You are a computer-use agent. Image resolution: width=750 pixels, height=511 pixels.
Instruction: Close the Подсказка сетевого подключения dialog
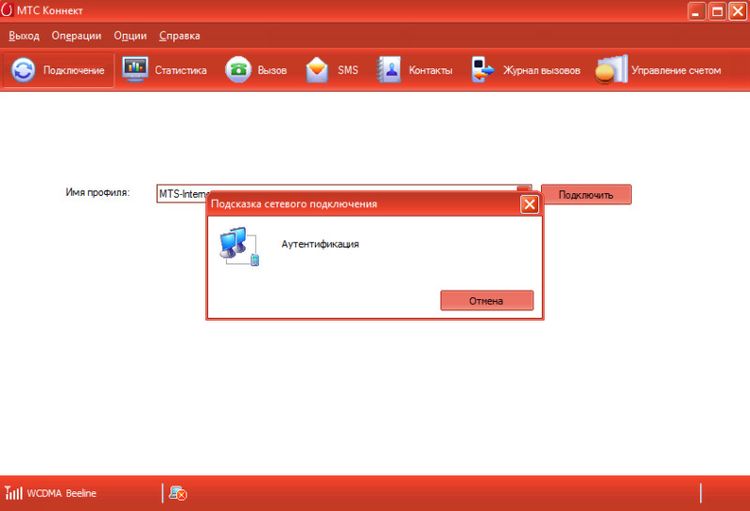(529, 205)
